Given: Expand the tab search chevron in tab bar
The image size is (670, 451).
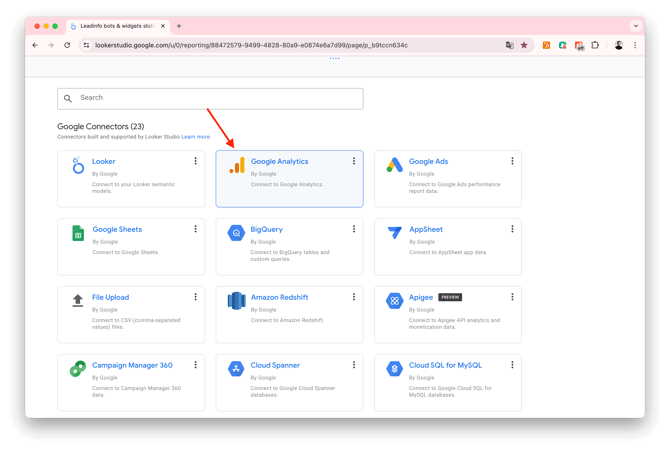Looking at the screenshot, I should pyautogui.click(x=636, y=26).
